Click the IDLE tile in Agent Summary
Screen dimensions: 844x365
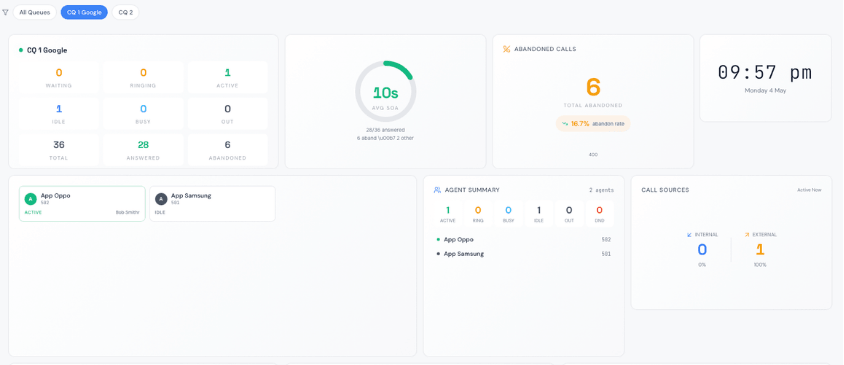coord(539,214)
